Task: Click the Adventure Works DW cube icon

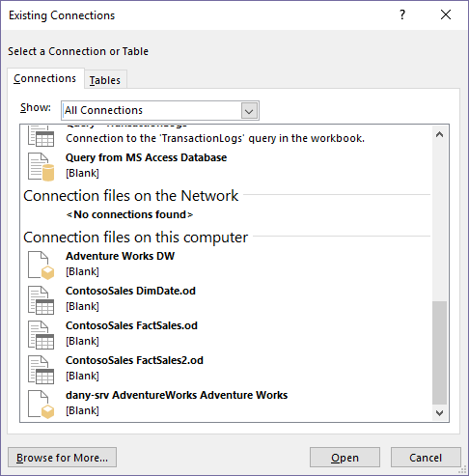Action: coord(41,266)
